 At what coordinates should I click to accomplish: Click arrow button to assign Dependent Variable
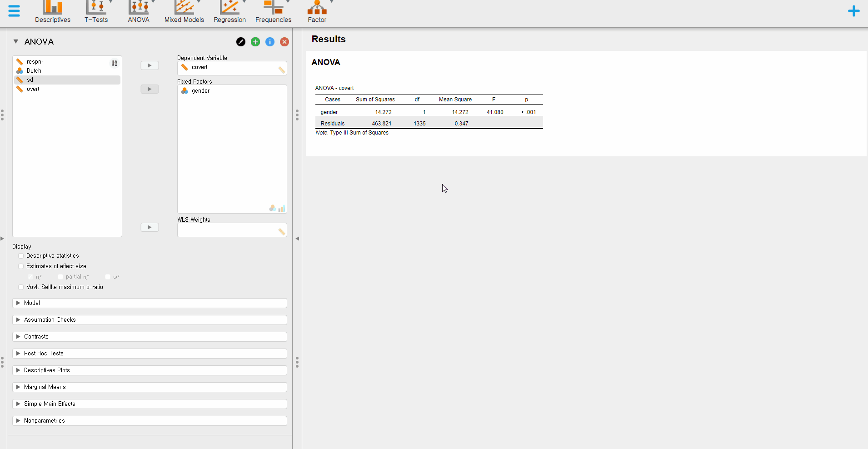coord(150,65)
